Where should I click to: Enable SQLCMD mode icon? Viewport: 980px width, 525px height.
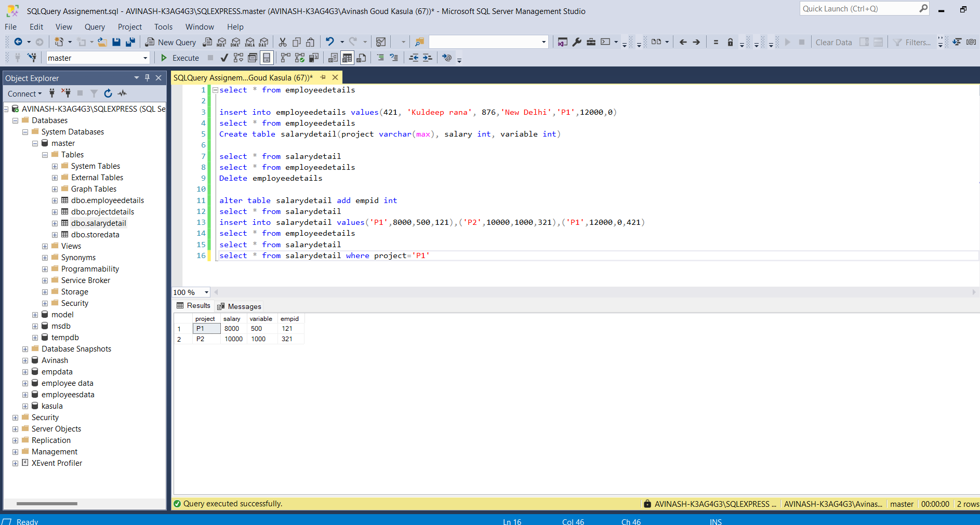(446, 58)
